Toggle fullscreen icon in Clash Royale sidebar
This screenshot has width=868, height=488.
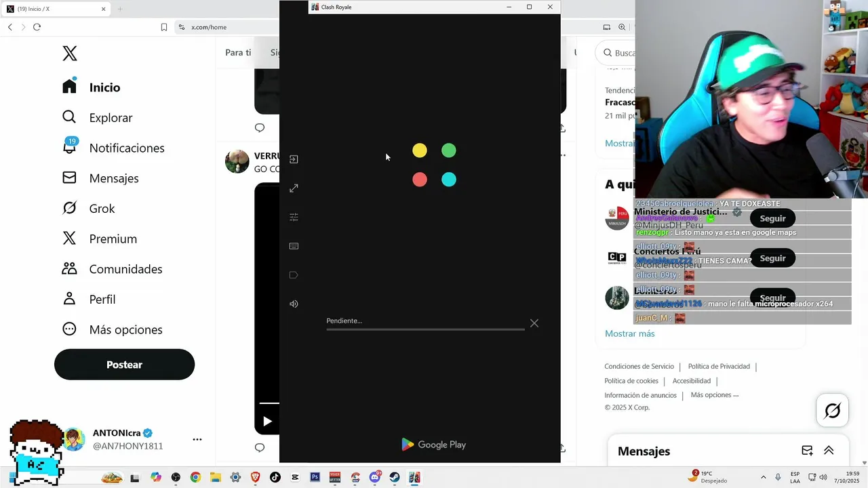[x=294, y=188]
